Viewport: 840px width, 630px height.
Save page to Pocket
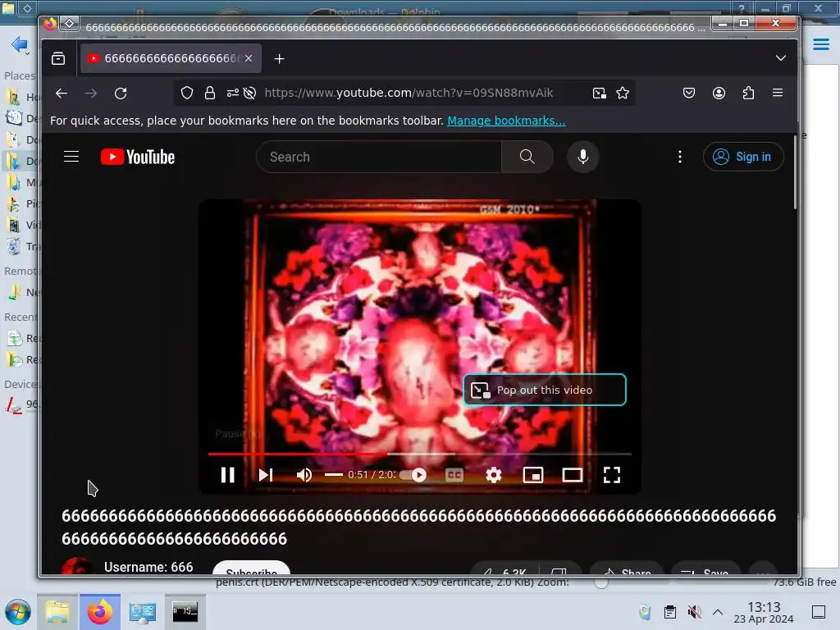pyautogui.click(x=689, y=94)
